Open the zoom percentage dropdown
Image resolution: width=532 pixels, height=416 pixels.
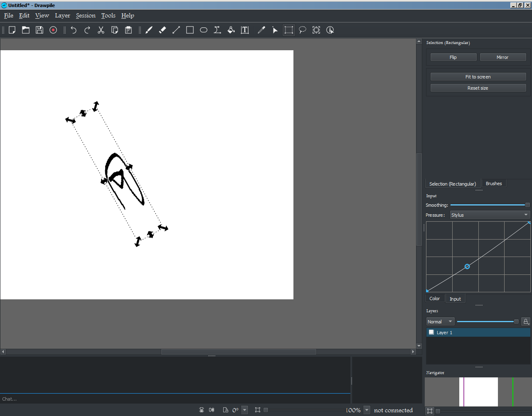(367, 410)
